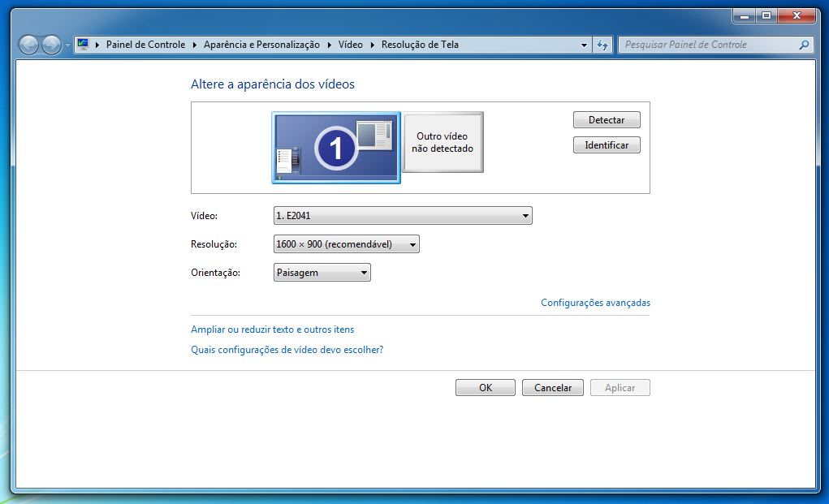The image size is (829, 504).
Task: Expand chevron after Vídeo breadcrumb
Action: point(372,45)
